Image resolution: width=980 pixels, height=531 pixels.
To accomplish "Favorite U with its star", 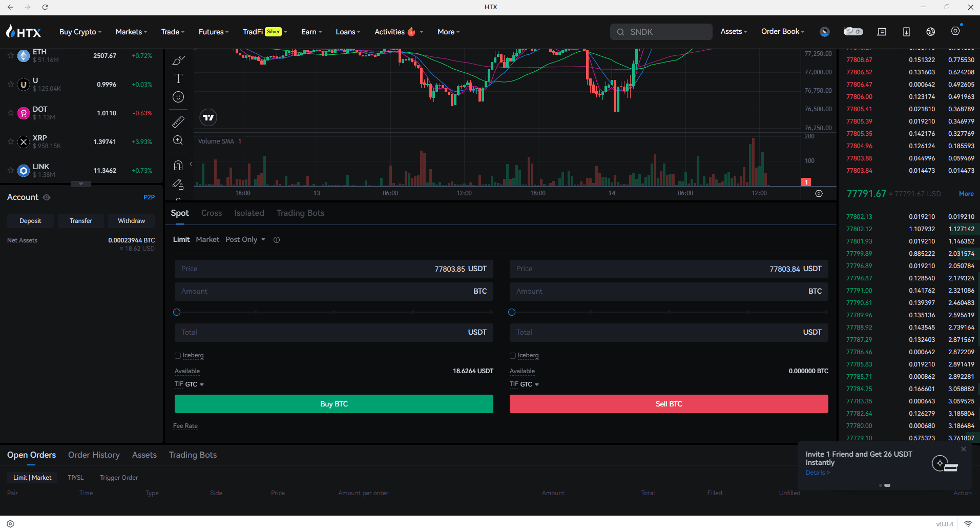I will (x=10, y=84).
